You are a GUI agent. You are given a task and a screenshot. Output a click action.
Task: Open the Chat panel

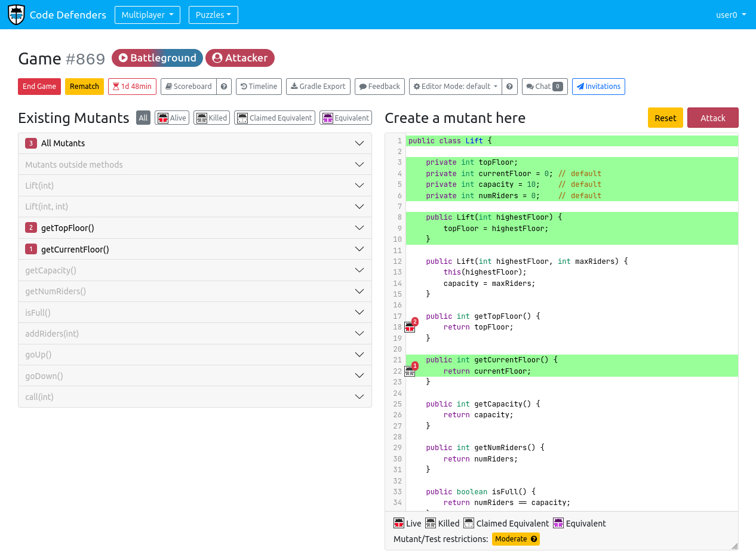[x=544, y=87]
